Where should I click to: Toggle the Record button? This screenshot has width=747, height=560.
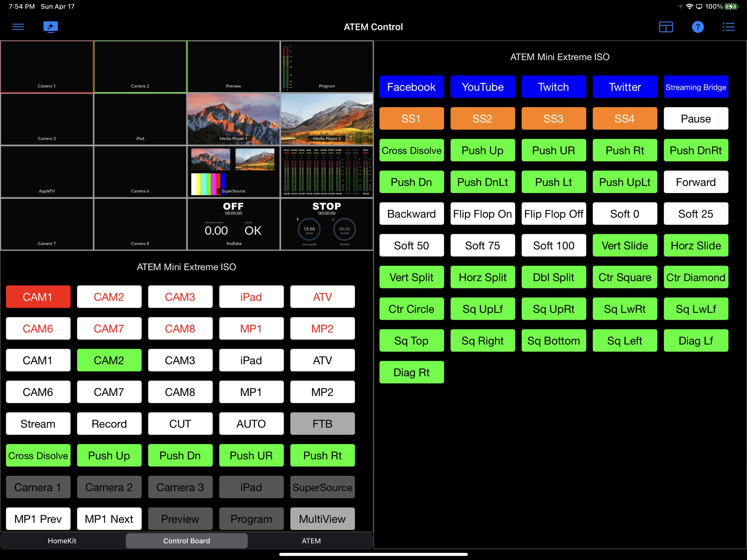point(109,423)
